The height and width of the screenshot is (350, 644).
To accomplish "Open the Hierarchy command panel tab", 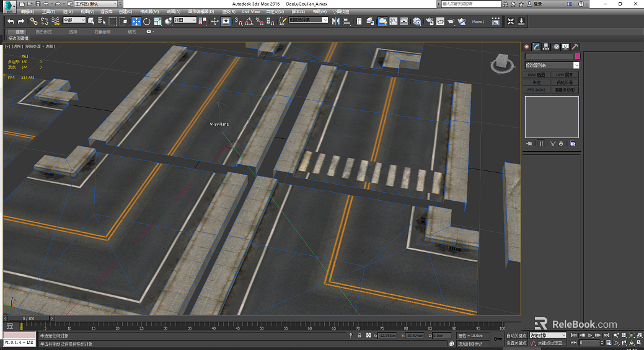I will [x=546, y=47].
